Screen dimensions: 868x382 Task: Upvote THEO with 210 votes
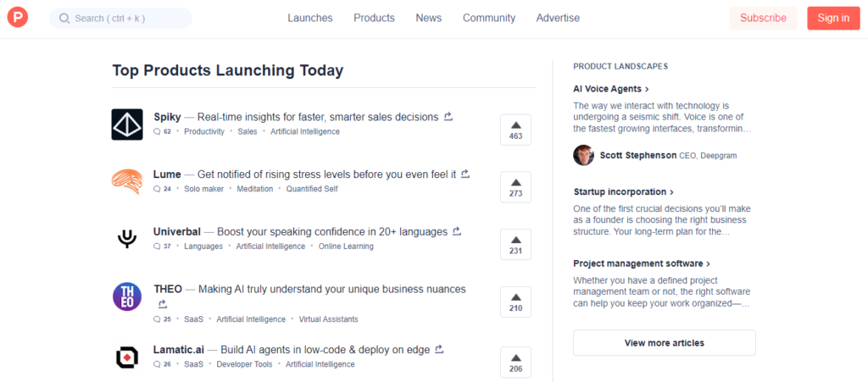pyautogui.click(x=515, y=302)
